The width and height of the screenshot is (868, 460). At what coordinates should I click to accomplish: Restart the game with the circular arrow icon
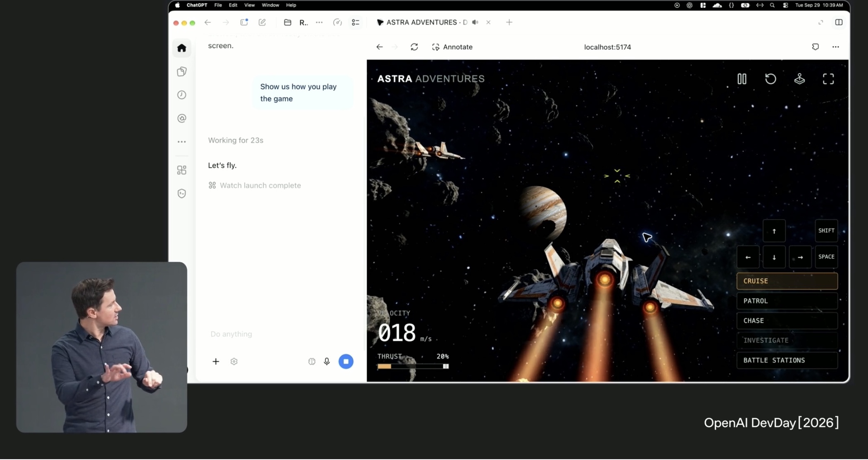[770, 79]
